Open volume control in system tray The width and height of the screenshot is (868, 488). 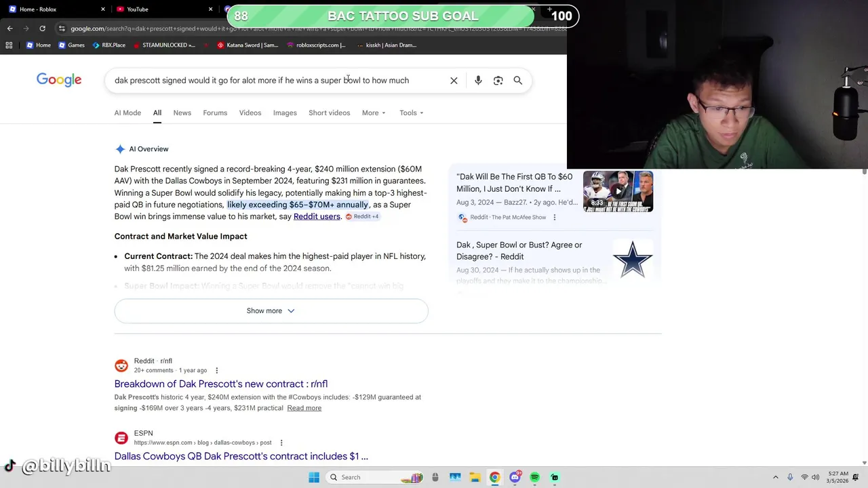point(815,477)
